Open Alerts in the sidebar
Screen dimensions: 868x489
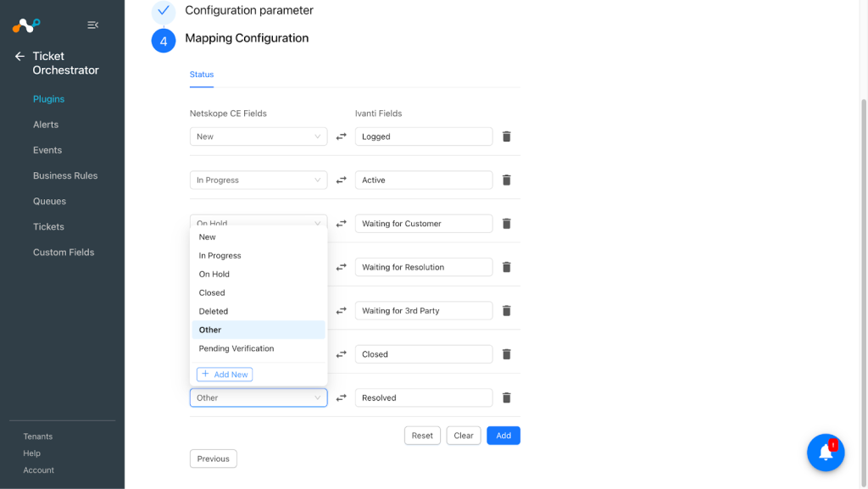(x=46, y=125)
